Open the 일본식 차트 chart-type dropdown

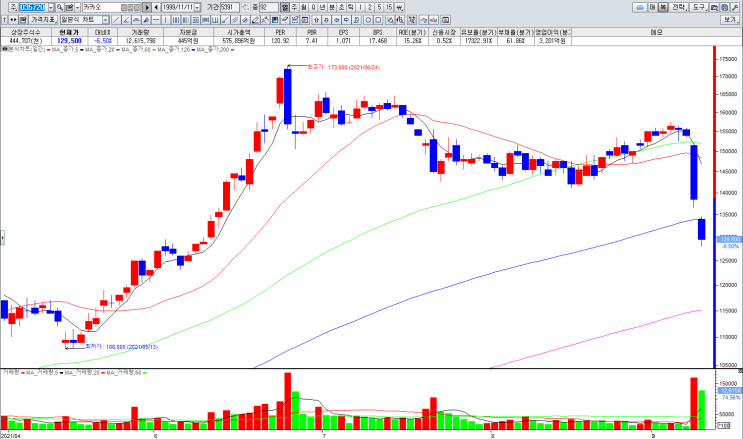(x=105, y=20)
